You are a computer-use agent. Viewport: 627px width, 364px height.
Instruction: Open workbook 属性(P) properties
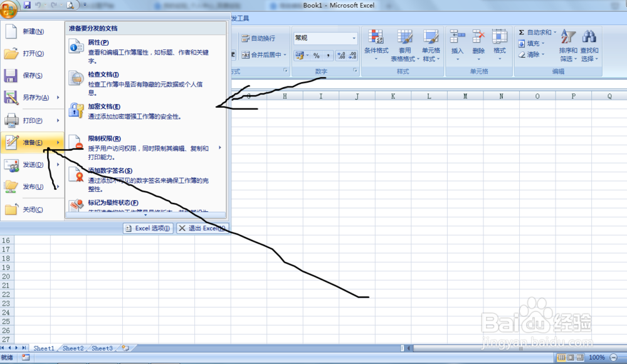tap(146, 51)
